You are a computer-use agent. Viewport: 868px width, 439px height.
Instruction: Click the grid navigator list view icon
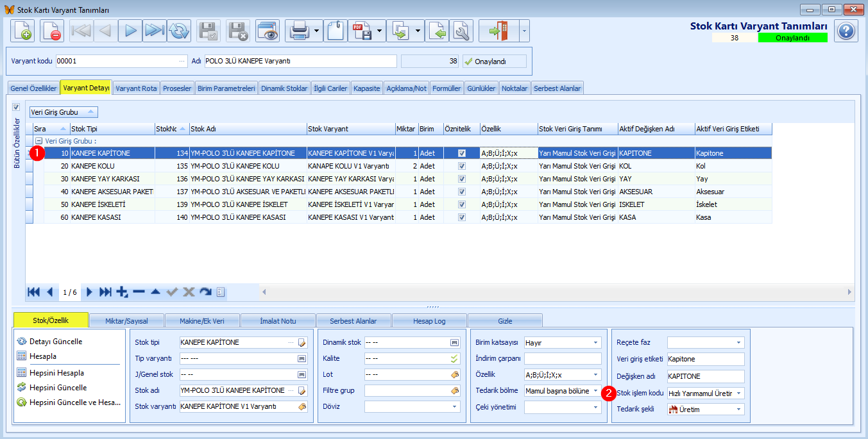(221, 292)
